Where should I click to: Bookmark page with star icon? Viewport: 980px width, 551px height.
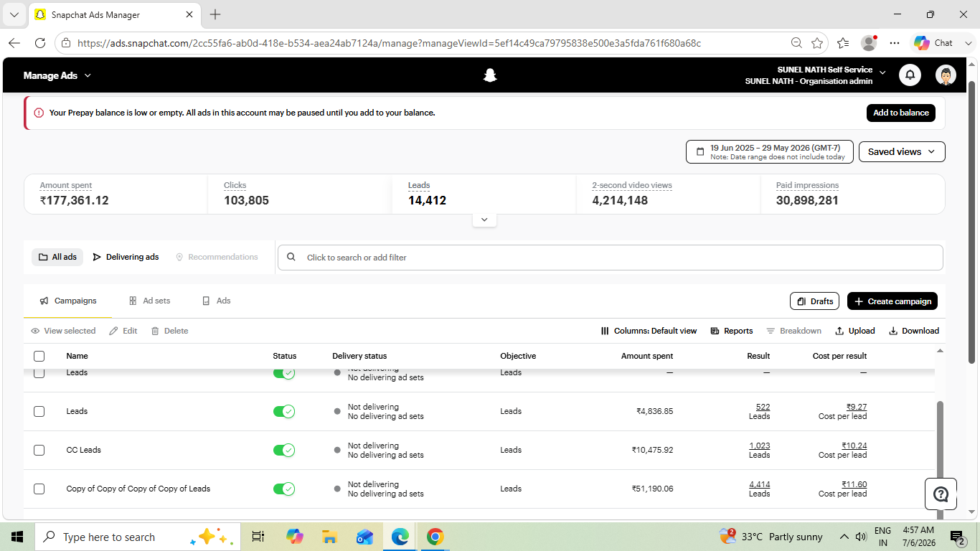click(x=816, y=43)
